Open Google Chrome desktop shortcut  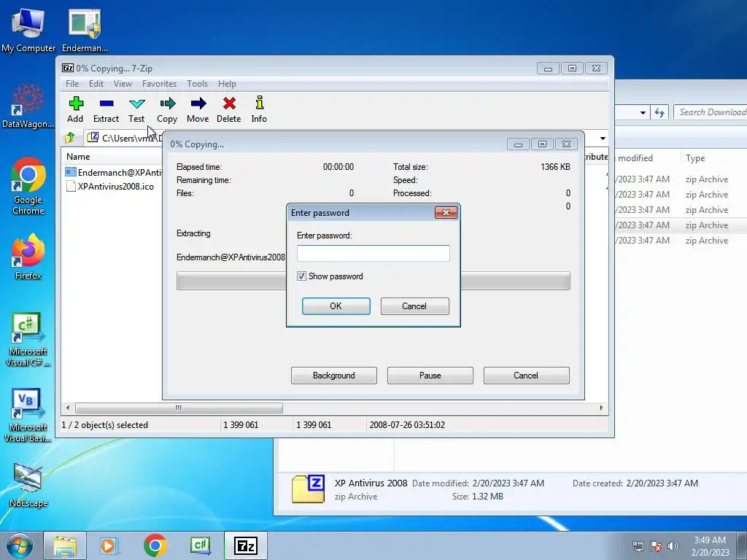28,186
